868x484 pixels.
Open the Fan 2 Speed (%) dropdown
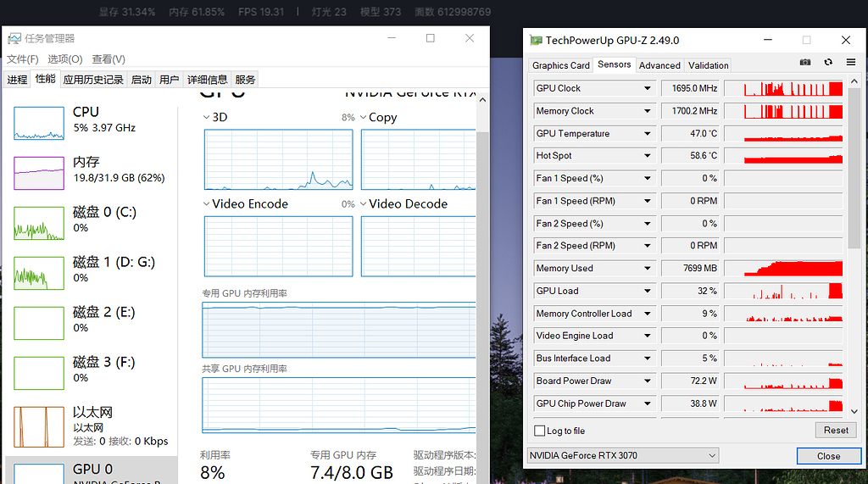click(x=647, y=224)
